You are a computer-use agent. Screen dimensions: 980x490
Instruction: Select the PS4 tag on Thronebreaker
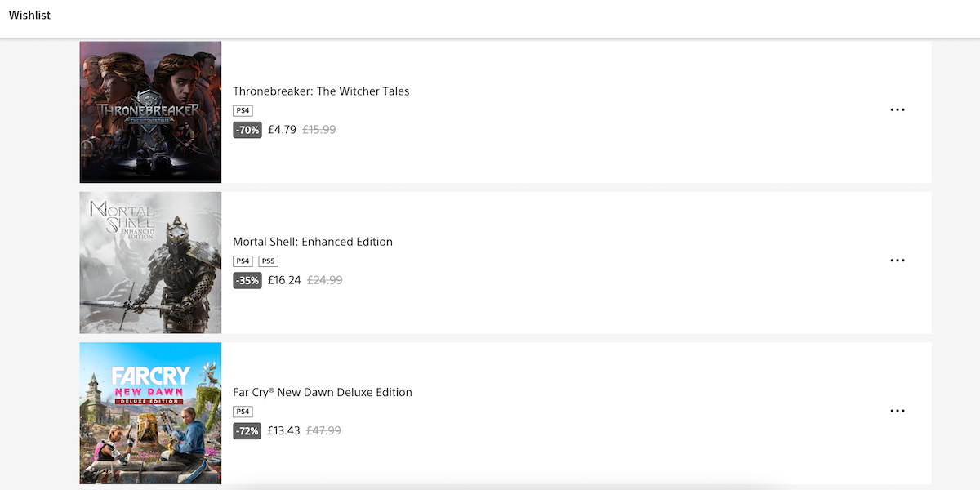[x=243, y=110]
